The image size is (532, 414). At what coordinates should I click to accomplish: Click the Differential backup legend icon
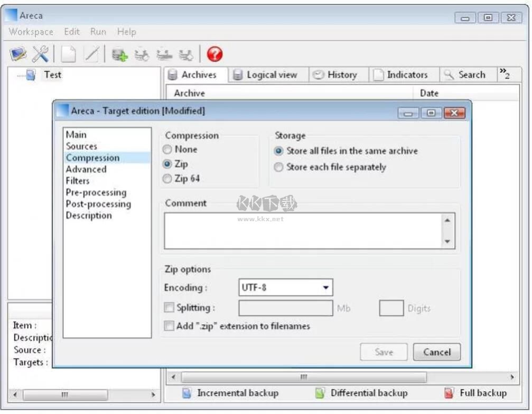(x=320, y=393)
